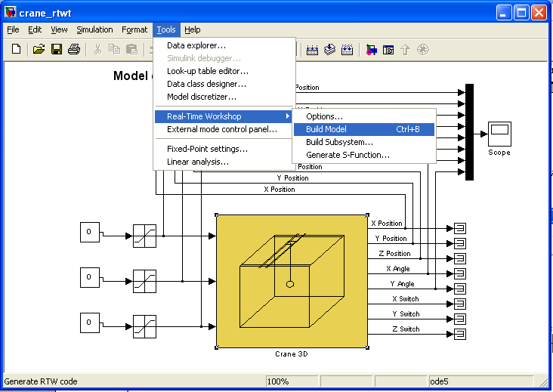Toggle the model browser toolbar icon
553x392 pixels.
[x=388, y=50]
